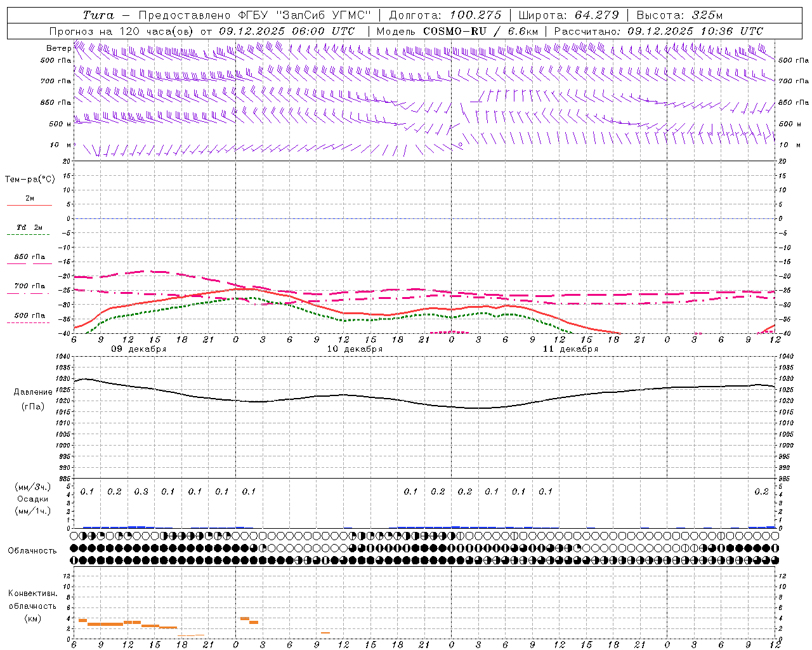
Task: Click the "Ветер" wind panel label
Action: click(58, 48)
